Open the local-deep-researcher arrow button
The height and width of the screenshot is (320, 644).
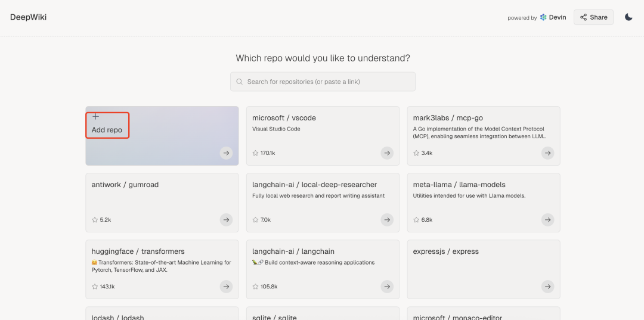coord(387,220)
